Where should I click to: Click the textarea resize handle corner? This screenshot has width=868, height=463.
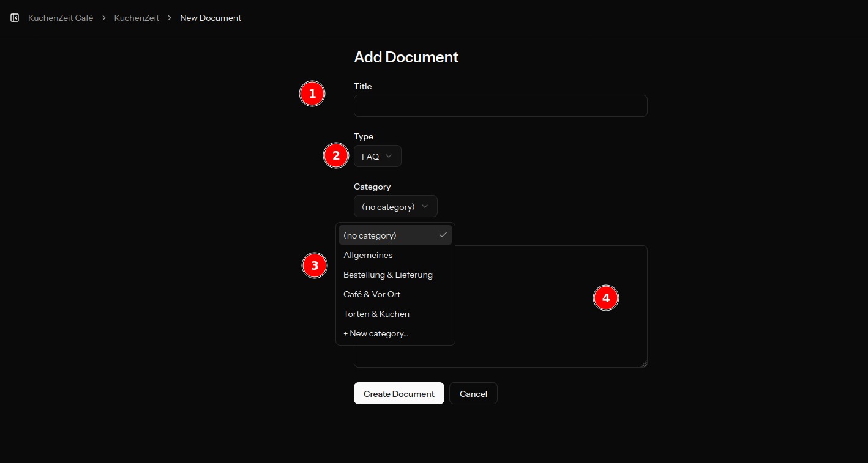pyautogui.click(x=643, y=363)
